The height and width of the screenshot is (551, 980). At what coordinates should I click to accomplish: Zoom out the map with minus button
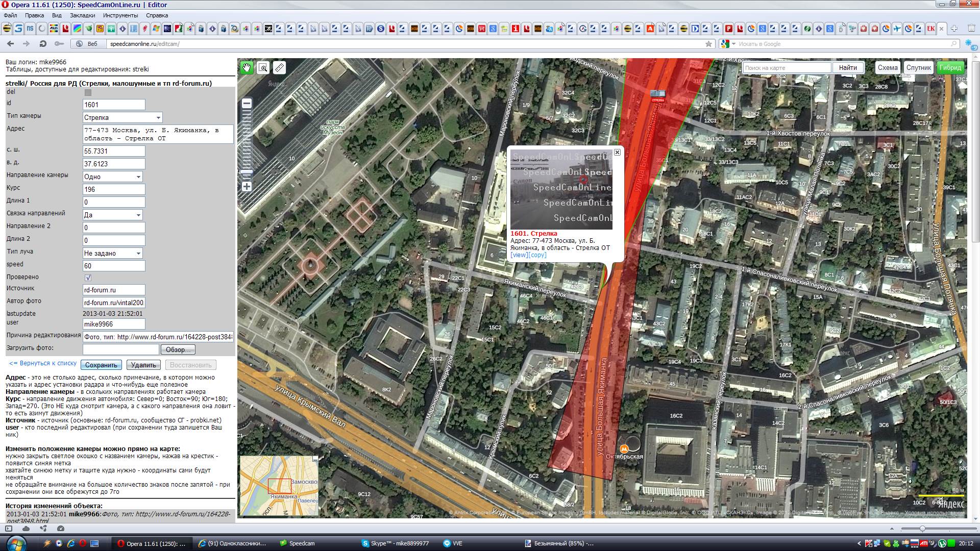tap(247, 104)
